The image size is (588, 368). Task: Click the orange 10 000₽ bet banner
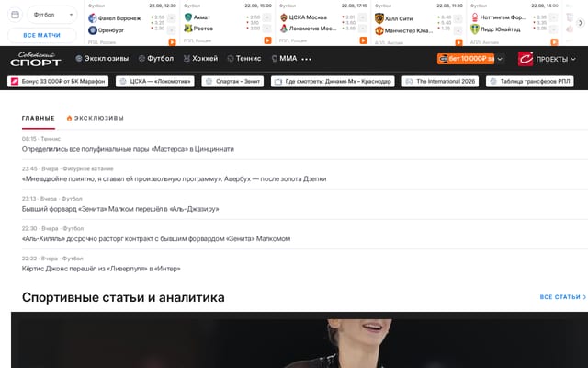point(466,59)
